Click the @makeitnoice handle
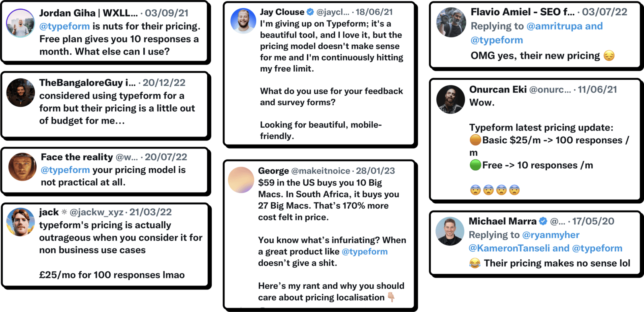 (x=320, y=171)
